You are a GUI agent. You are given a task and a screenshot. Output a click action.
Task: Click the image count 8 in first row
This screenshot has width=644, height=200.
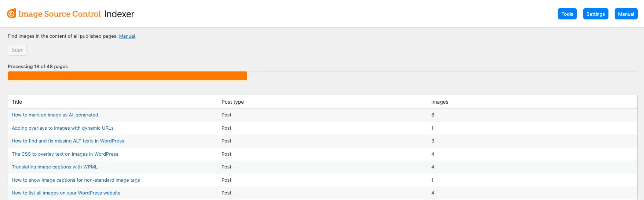(x=433, y=115)
